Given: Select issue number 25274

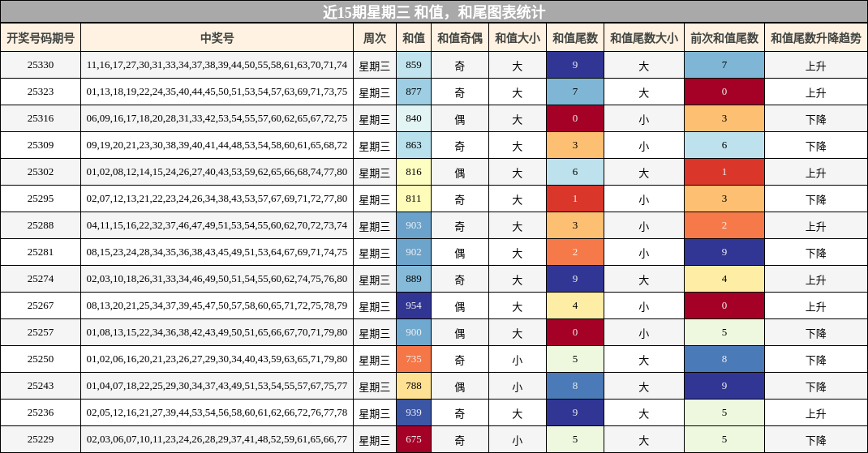Looking at the screenshot, I should (41, 279).
